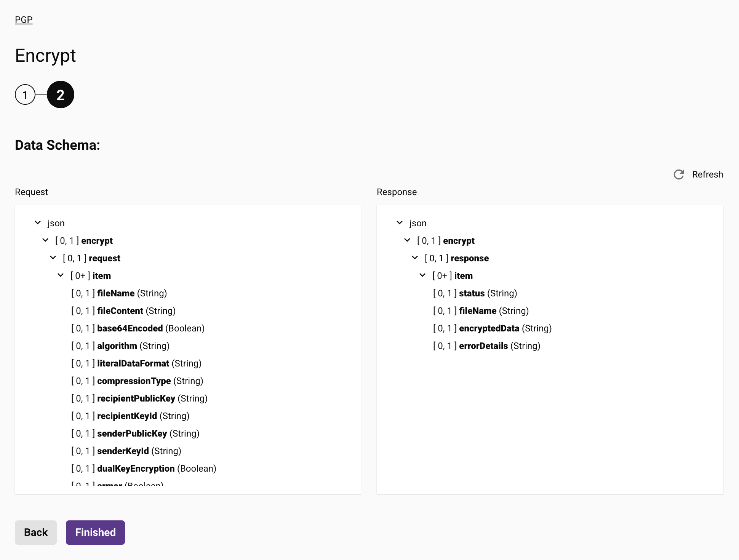Image resolution: width=739 pixels, height=560 pixels.
Task: Collapse the Request json root node
Action: [x=38, y=222]
